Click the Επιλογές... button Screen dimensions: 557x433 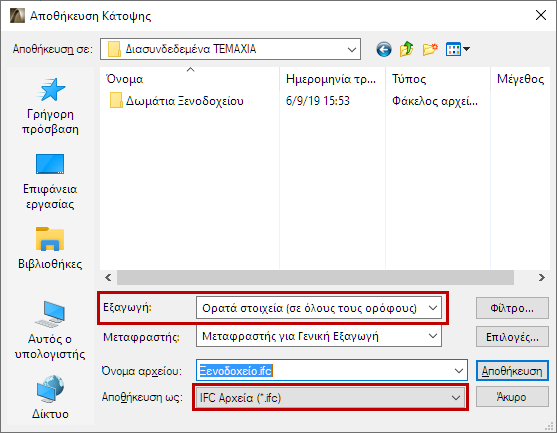point(512,337)
